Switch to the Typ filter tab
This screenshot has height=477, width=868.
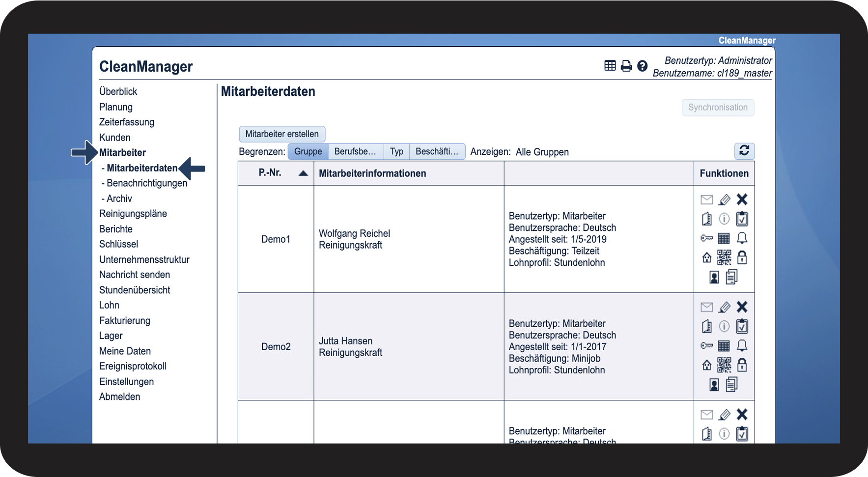click(x=396, y=151)
